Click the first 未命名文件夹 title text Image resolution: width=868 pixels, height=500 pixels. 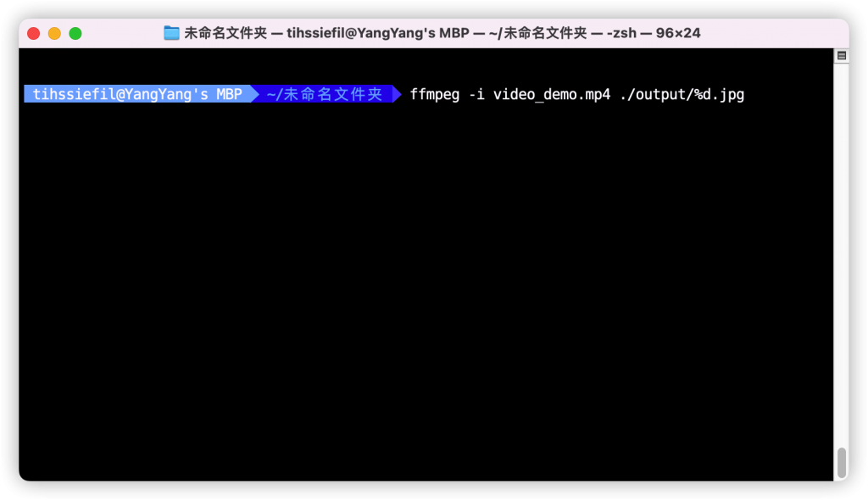pos(225,33)
